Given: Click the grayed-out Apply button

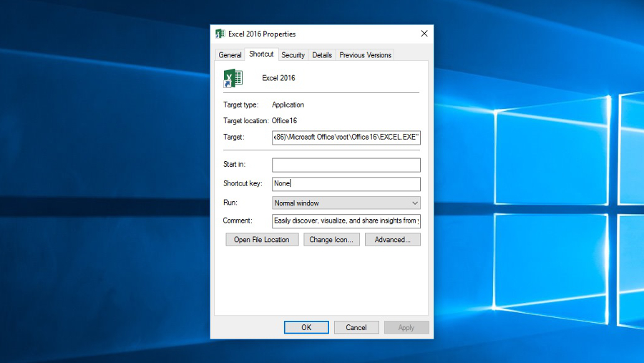Looking at the screenshot, I should tap(406, 327).
